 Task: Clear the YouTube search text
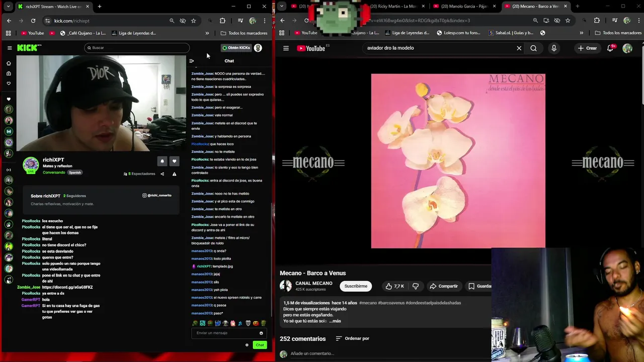[x=519, y=48]
